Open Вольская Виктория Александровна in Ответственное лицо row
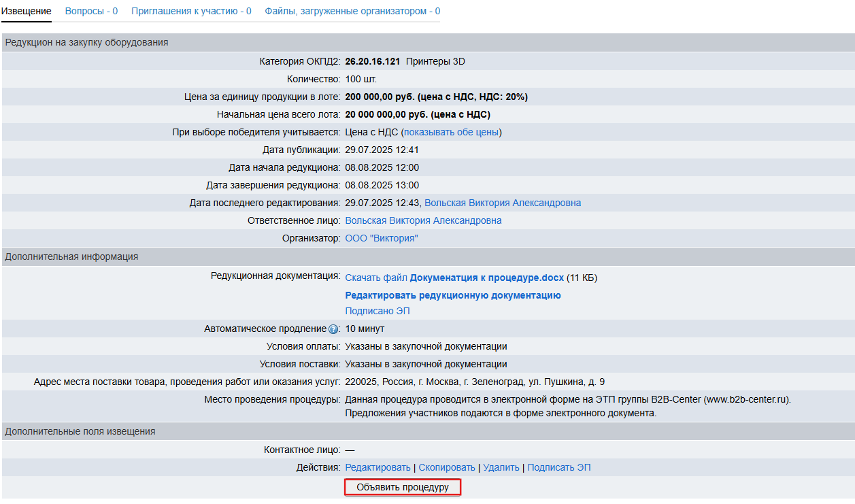The height and width of the screenshot is (504, 855). tap(423, 220)
